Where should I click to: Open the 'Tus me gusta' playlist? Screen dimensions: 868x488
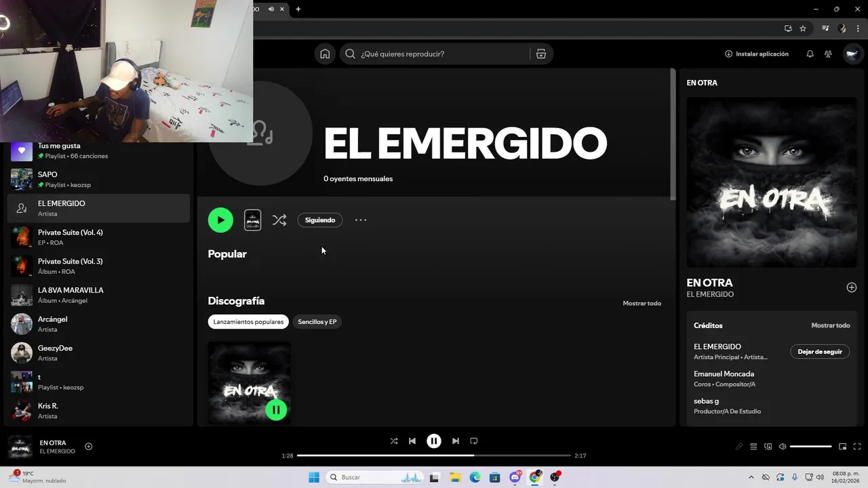coord(98,150)
